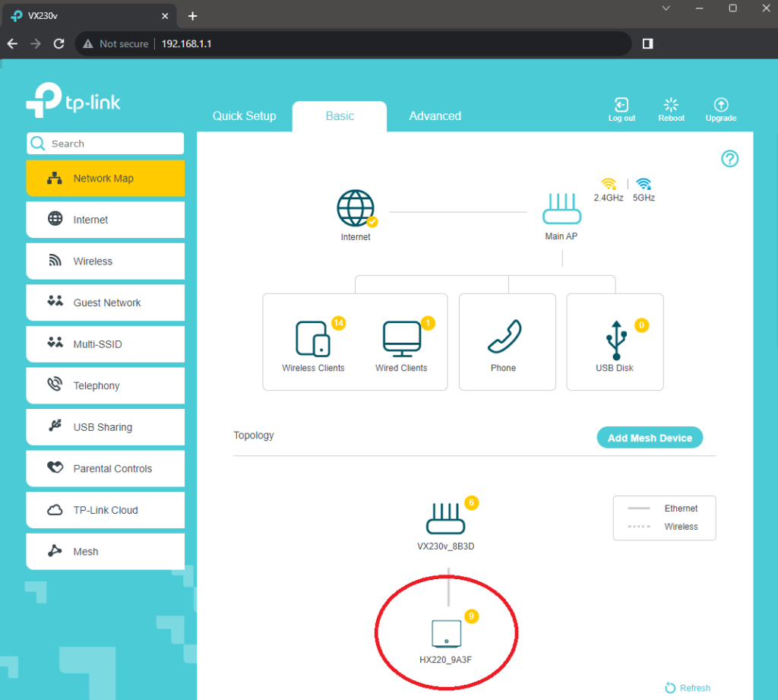Click the USB Disk icon

point(615,340)
